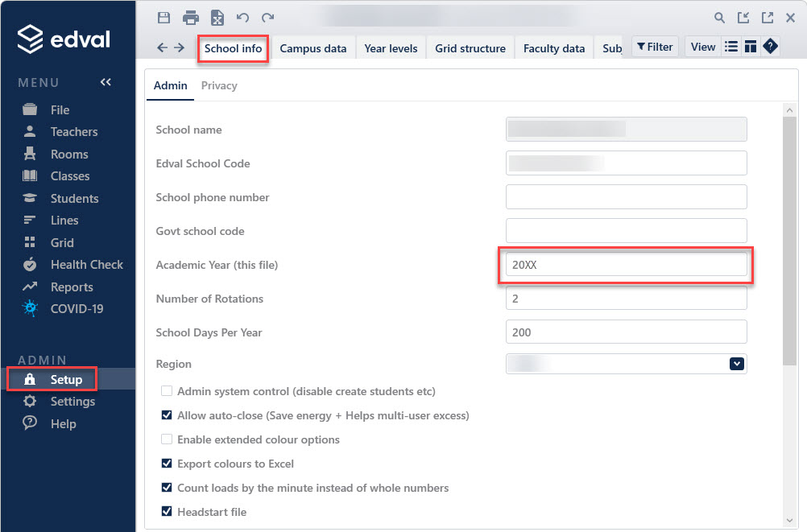The width and height of the screenshot is (807, 532).
Task: Expand the Region dropdown
Action: pos(736,364)
